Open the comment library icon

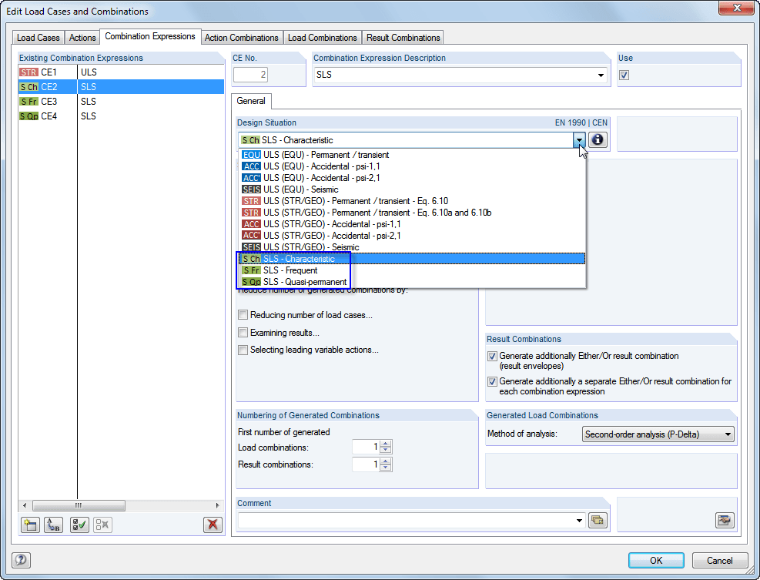click(x=598, y=520)
